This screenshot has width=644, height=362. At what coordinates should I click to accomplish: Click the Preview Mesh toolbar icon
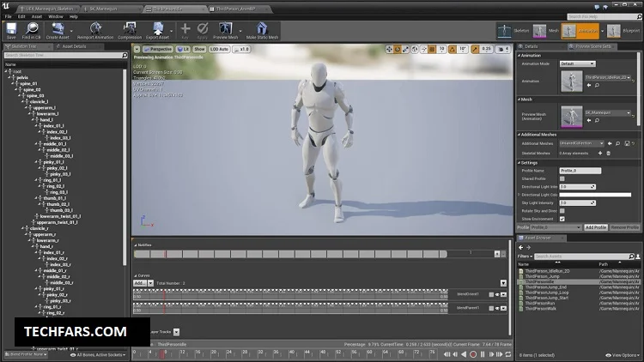coord(225,30)
